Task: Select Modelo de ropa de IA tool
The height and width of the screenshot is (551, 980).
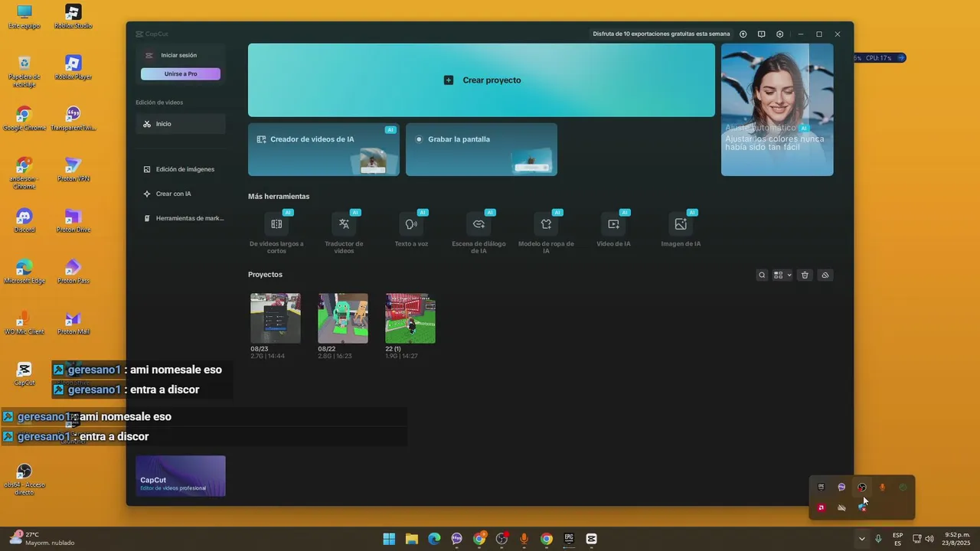Action: coord(546,233)
